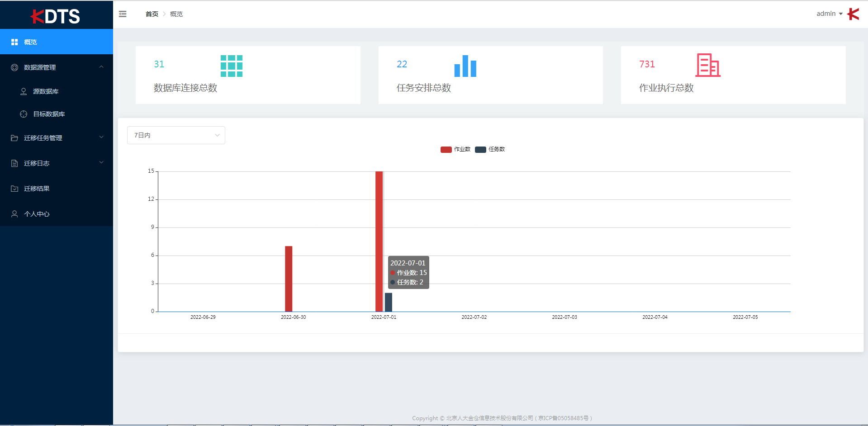
Task: Click the 个人中心 user icon
Action: coord(14,213)
